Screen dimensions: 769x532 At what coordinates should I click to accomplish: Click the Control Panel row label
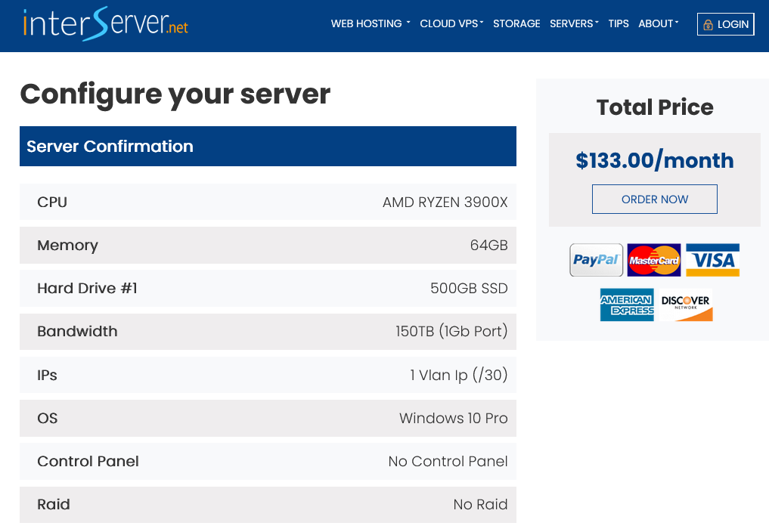tap(88, 462)
